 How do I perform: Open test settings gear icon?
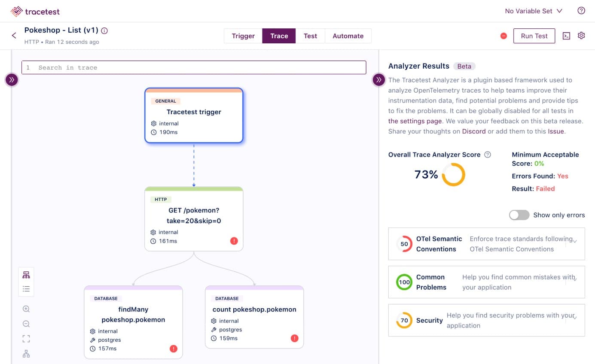point(581,36)
